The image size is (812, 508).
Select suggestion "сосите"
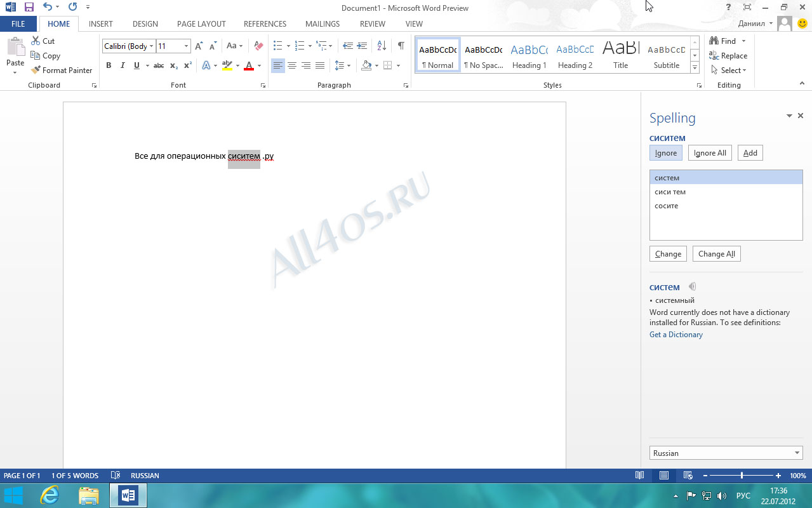(726, 206)
